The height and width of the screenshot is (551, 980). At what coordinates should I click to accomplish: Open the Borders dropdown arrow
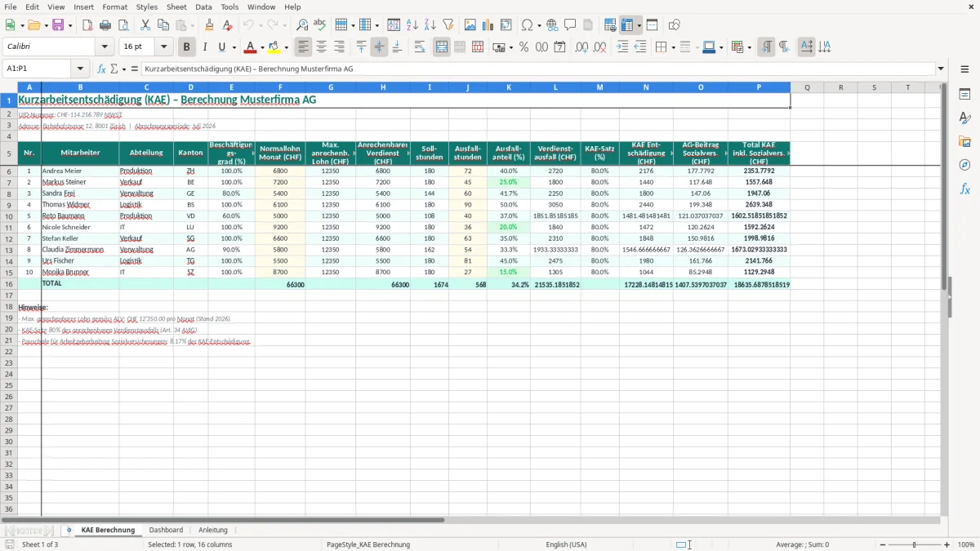point(673,47)
